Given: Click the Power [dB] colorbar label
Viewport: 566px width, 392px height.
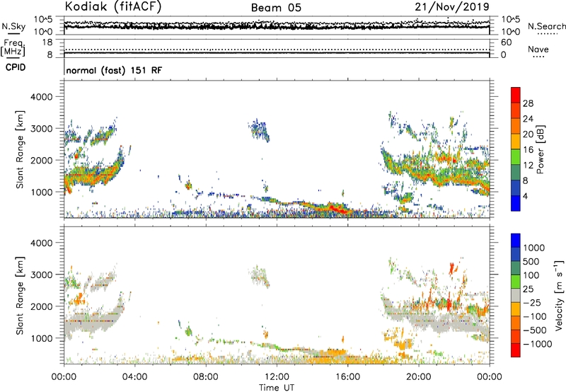Looking at the screenshot, I should click(540, 149).
